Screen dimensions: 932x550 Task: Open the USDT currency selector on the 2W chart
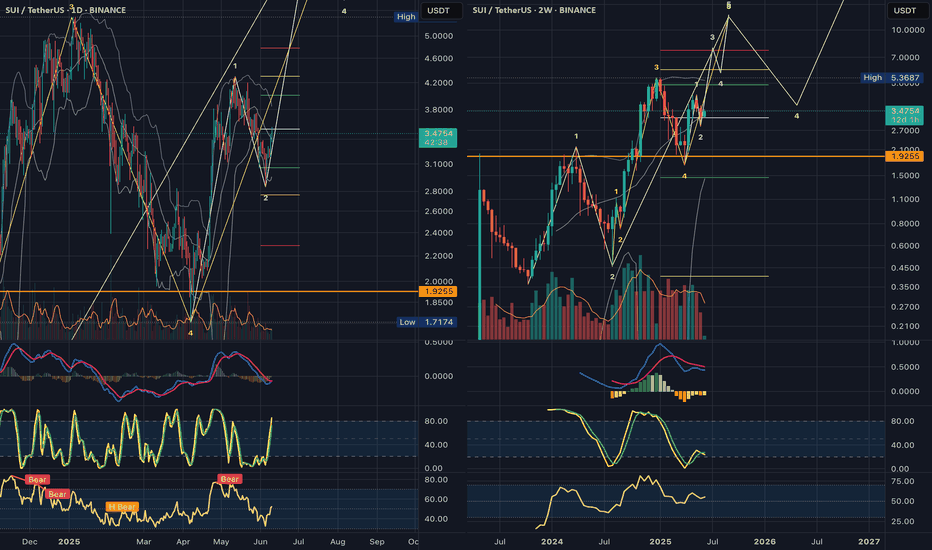click(905, 11)
